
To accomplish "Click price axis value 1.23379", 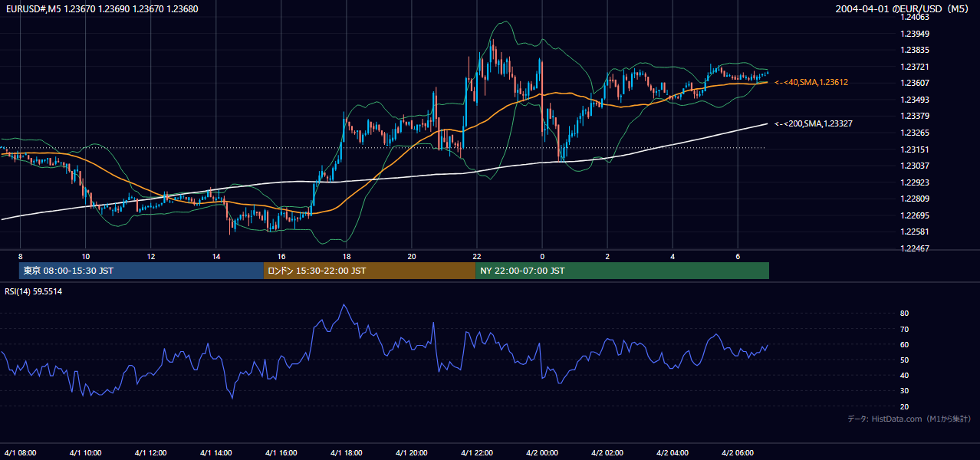I will (914, 116).
